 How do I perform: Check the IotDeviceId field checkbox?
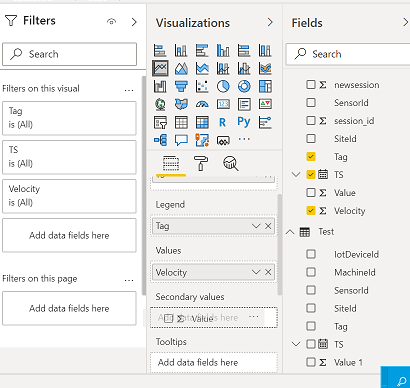coord(311,254)
